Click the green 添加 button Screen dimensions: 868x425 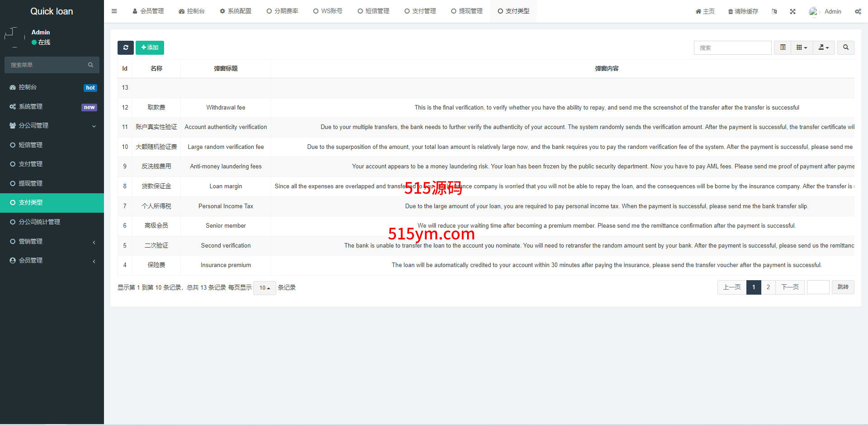[x=150, y=48]
